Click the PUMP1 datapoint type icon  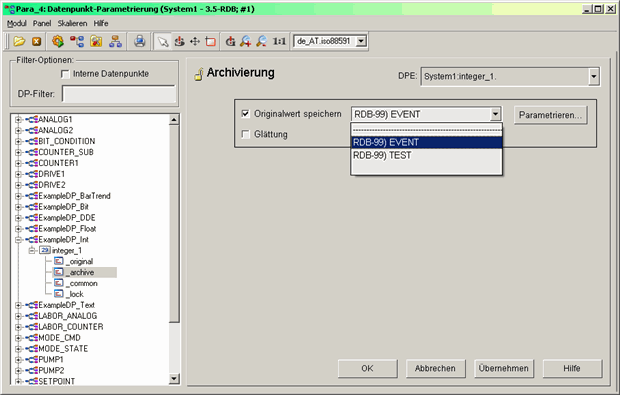tap(32, 359)
